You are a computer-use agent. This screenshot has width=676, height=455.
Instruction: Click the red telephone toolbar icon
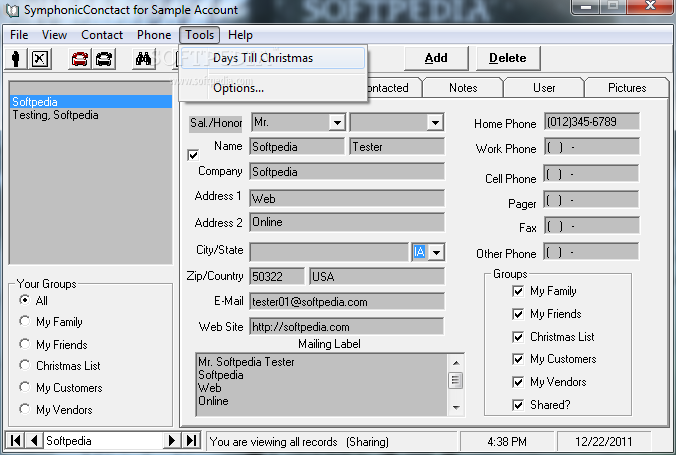80,59
